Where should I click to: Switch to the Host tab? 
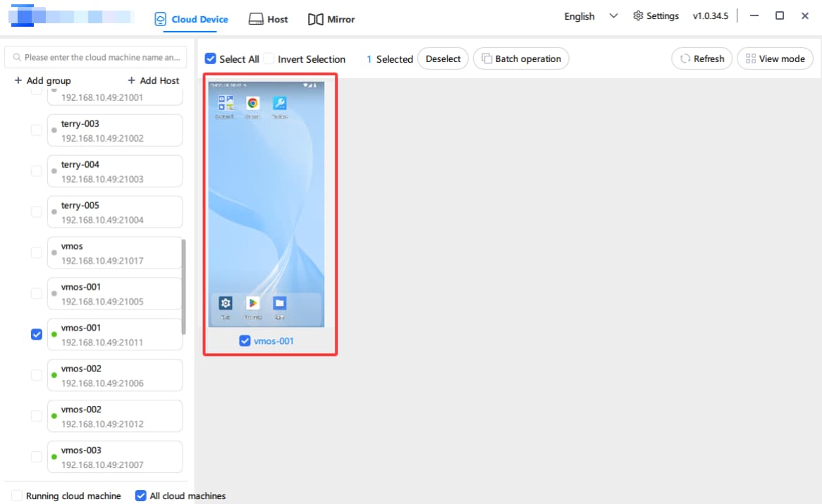(x=269, y=19)
